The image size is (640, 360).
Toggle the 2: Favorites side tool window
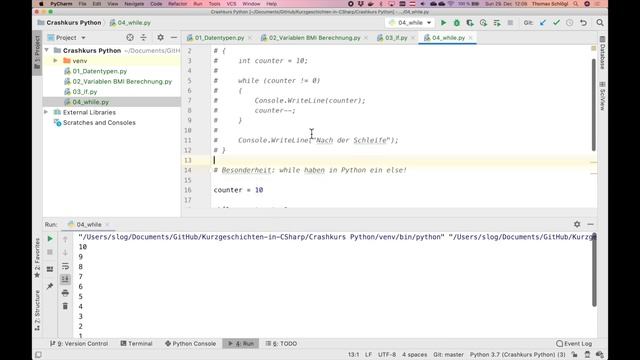click(x=37, y=258)
